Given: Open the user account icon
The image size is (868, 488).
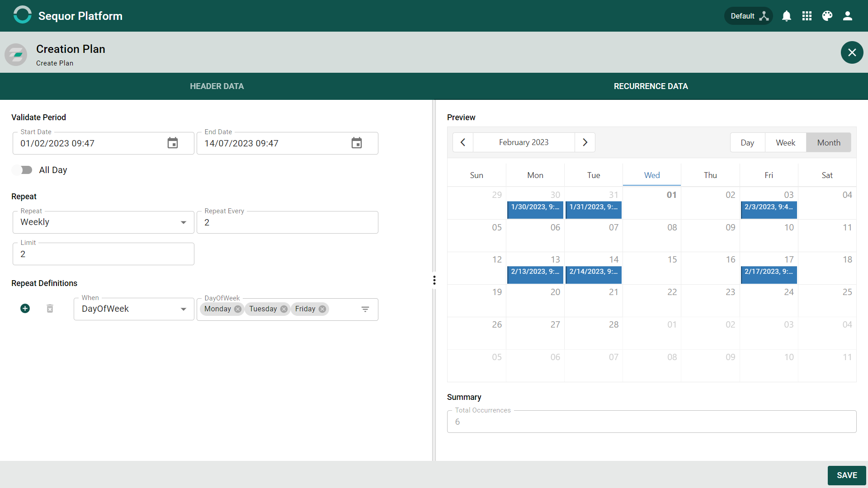Looking at the screenshot, I should point(848,16).
